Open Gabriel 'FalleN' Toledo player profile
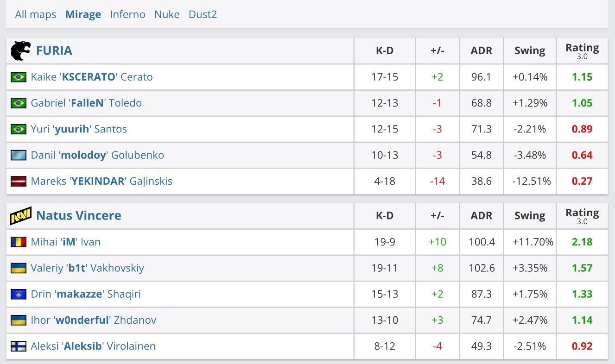This screenshot has width=615, height=364. [x=86, y=103]
